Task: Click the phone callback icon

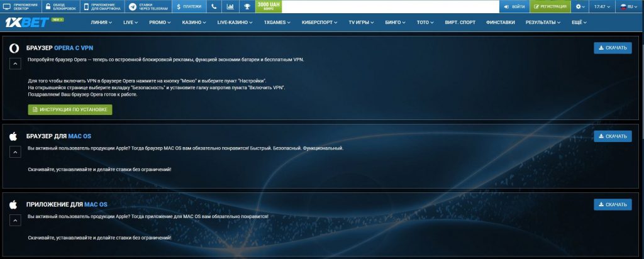Action: [214, 6]
